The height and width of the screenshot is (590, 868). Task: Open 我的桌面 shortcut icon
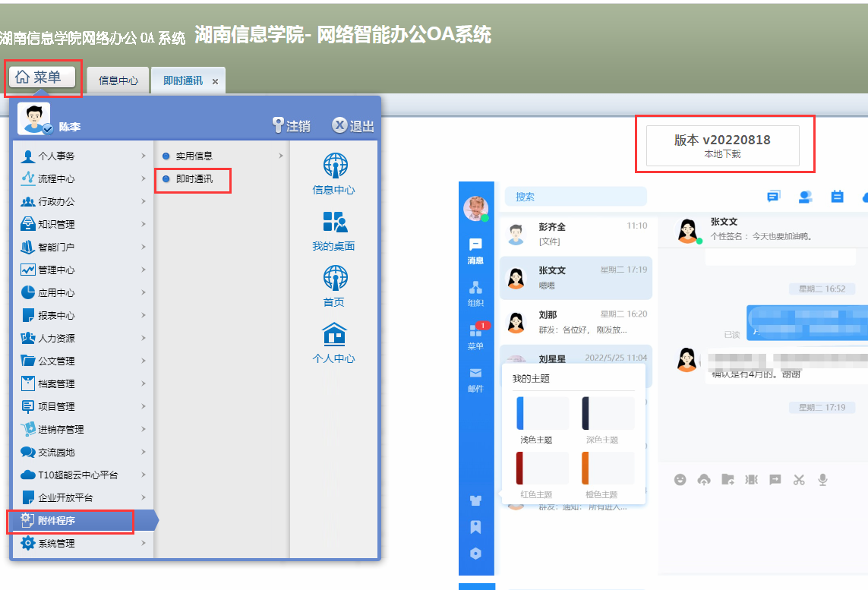click(334, 222)
